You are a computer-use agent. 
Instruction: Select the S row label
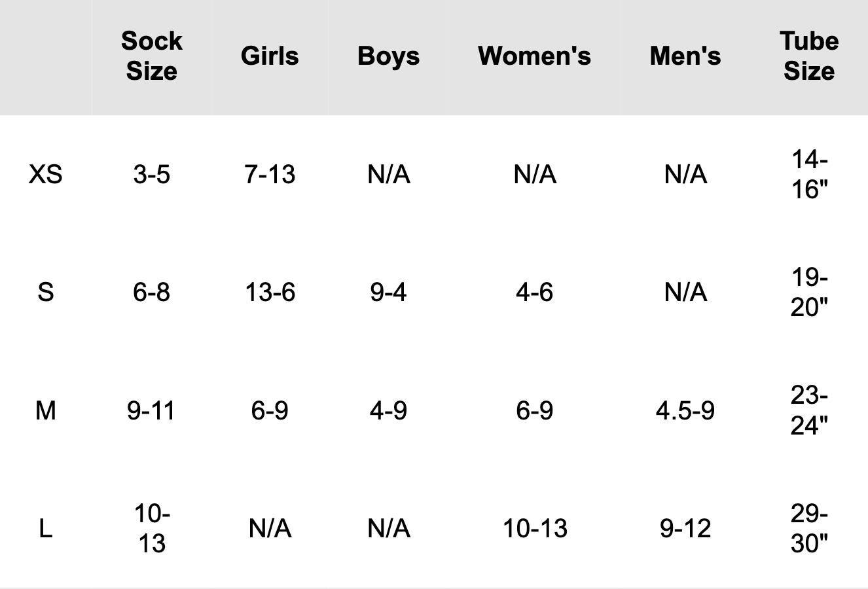click(x=46, y=292)
